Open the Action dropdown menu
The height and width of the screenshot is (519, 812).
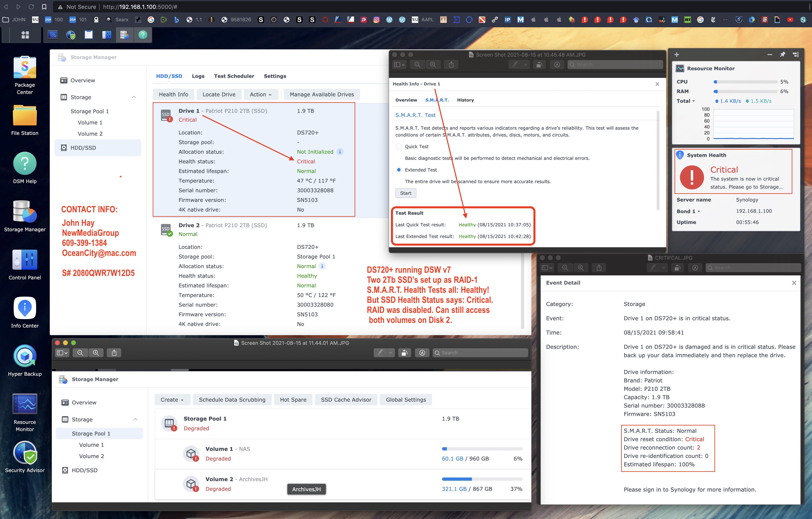pos(261,94)
